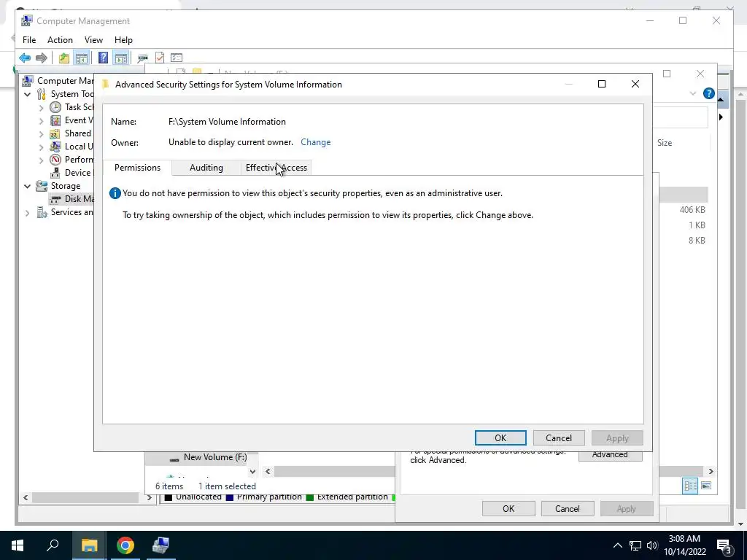Select the Local Users and Groups icon

[55, 147]
